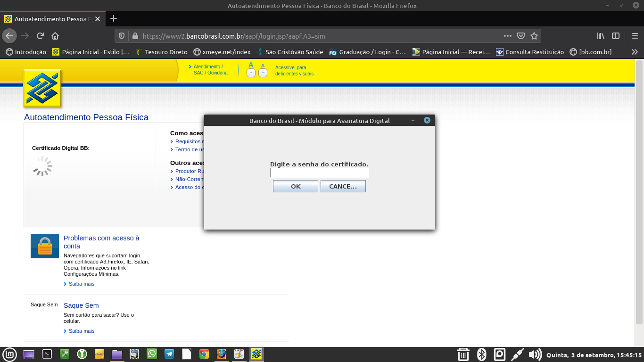This screenshot has height=362, width=644.
Task: Open Acessível para deficientes visuais link
Action: click(294, 71)
